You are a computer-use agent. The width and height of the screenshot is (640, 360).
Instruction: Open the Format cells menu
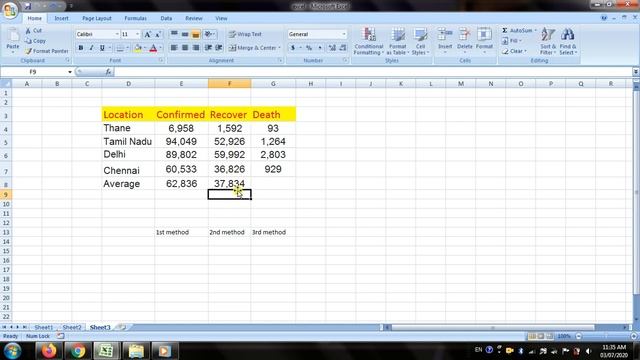[x=484, y=41]
